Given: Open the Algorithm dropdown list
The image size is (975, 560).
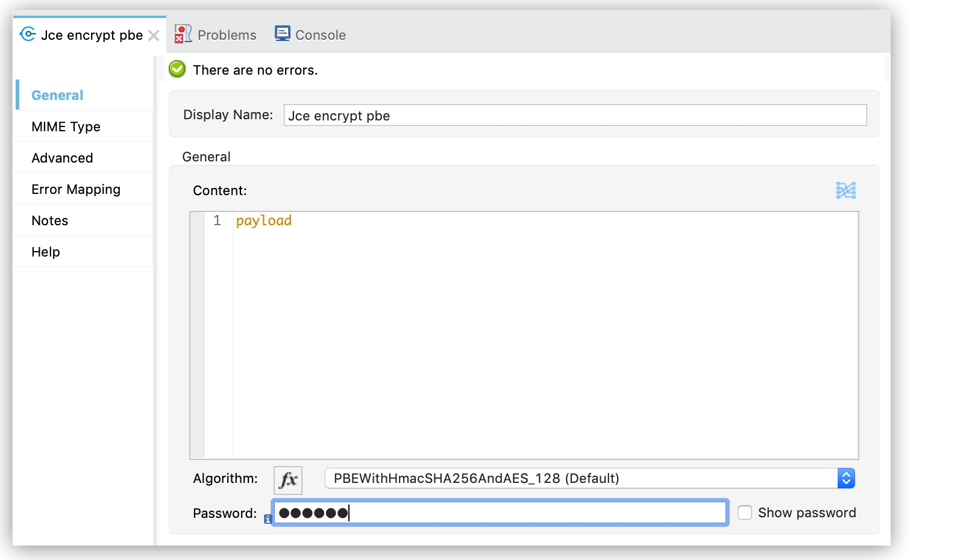Looking at the screenshot, I should coord(585,478).
